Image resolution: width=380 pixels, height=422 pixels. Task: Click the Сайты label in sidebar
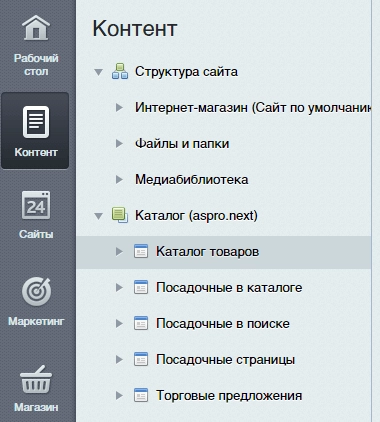click(36, 234)
